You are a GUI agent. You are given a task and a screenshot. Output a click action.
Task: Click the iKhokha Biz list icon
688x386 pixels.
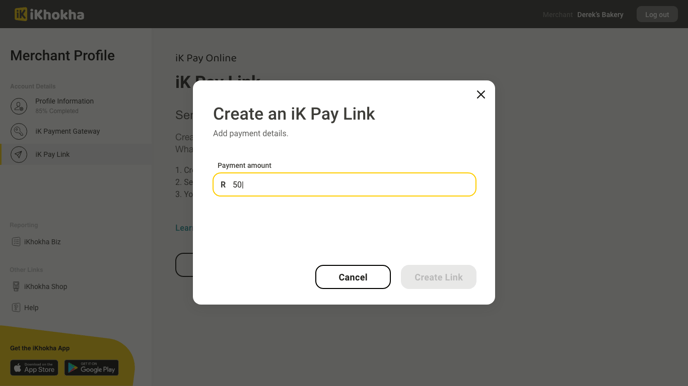(x=16, y=242)
